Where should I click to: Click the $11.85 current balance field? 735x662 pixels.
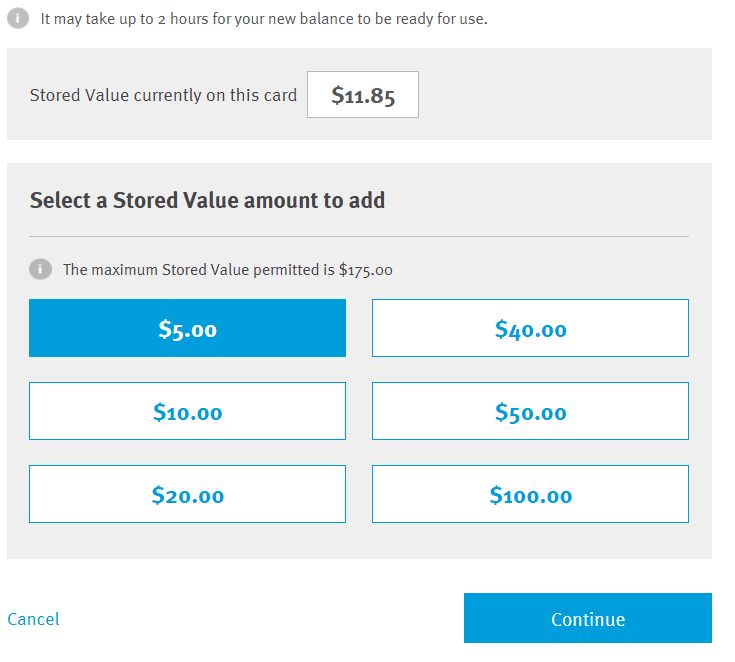pyautogui.click(x=362, y=95)
